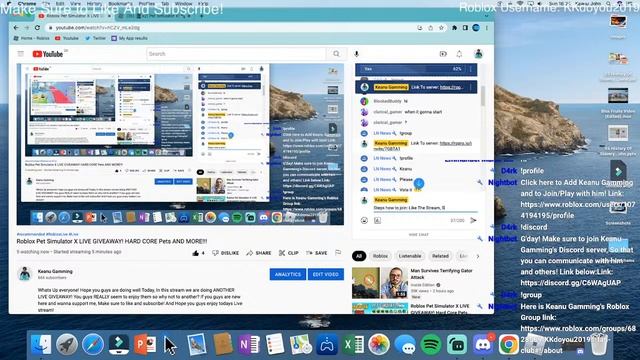Click the Dislike button

pos(226,253)
